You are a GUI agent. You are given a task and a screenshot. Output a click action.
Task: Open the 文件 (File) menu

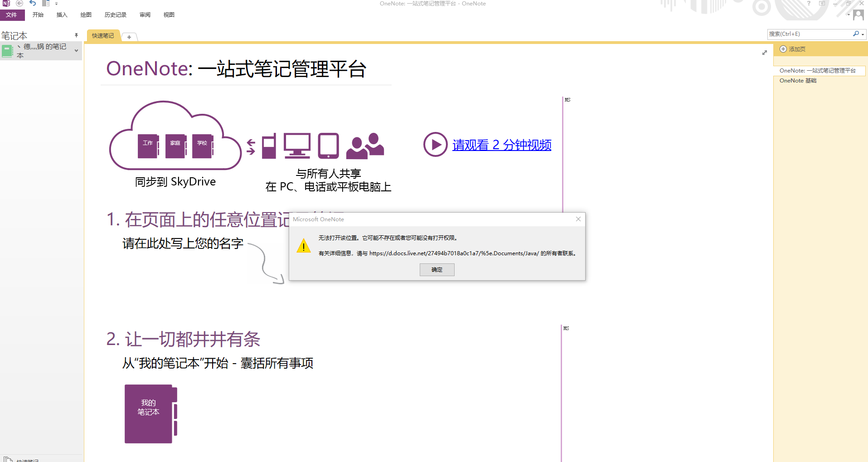tap(12, 15)
